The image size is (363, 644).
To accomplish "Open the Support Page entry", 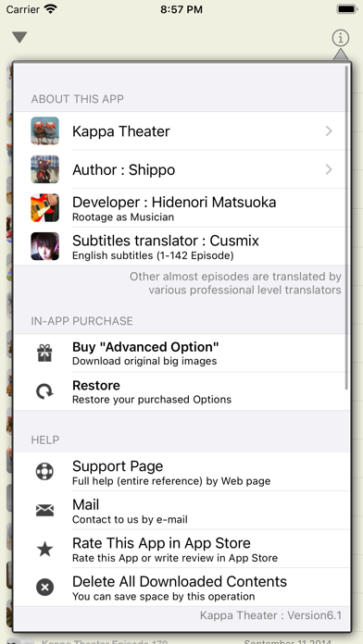I will [x=181, y=472].
